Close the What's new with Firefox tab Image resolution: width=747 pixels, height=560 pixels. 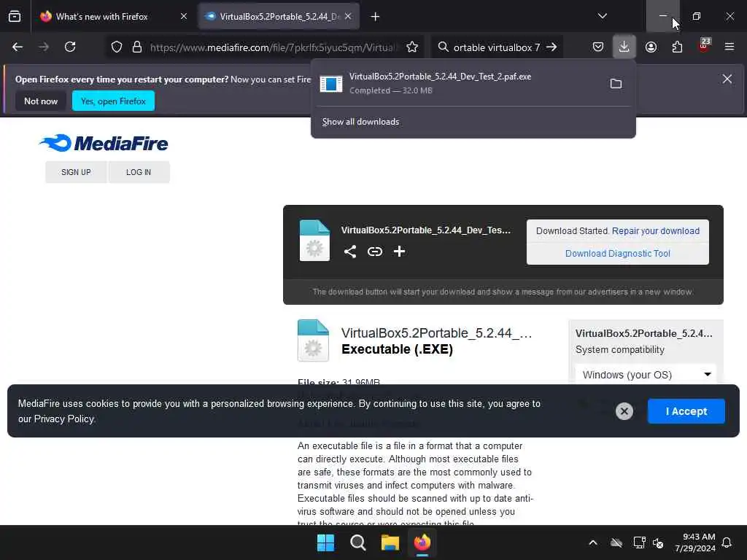click(184, 17)
